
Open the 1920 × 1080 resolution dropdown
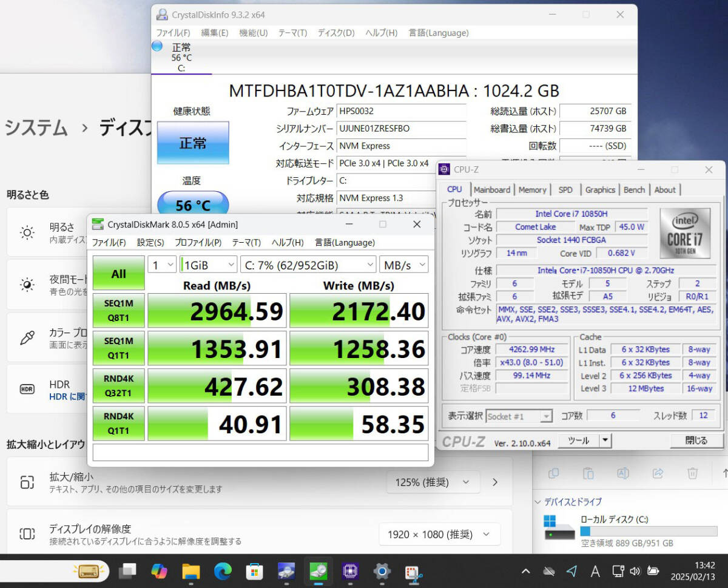point(439,535)
